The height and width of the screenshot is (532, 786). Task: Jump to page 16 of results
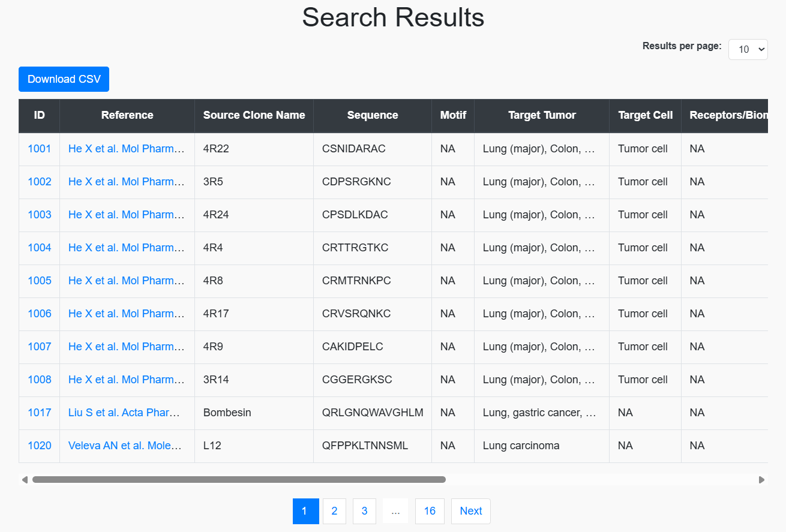point(430,511)
